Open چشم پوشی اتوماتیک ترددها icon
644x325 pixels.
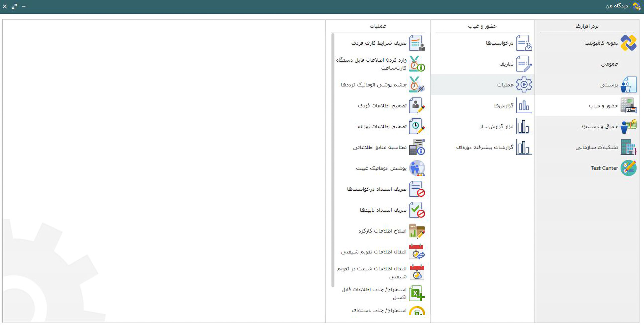click(417, 84)
